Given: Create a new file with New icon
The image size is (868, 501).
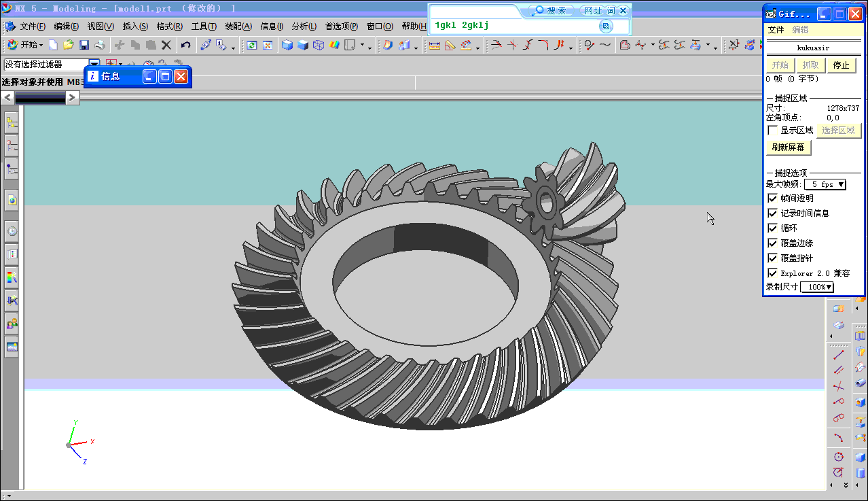Looking at the screenshot, I should (53, 45).
